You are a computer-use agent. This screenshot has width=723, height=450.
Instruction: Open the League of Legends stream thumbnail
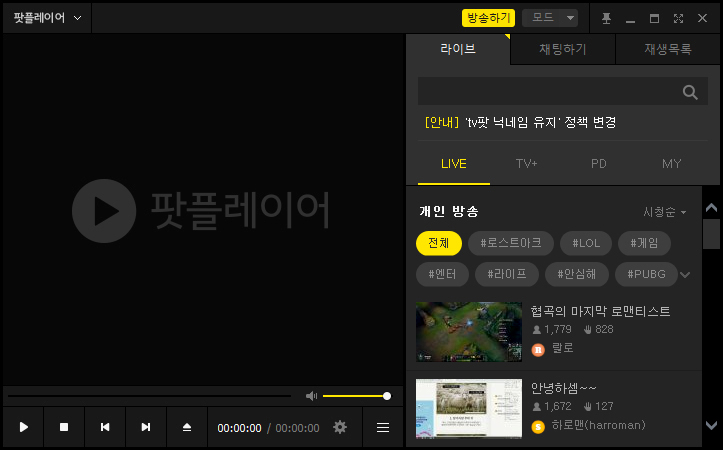click(x=469, y=332)
